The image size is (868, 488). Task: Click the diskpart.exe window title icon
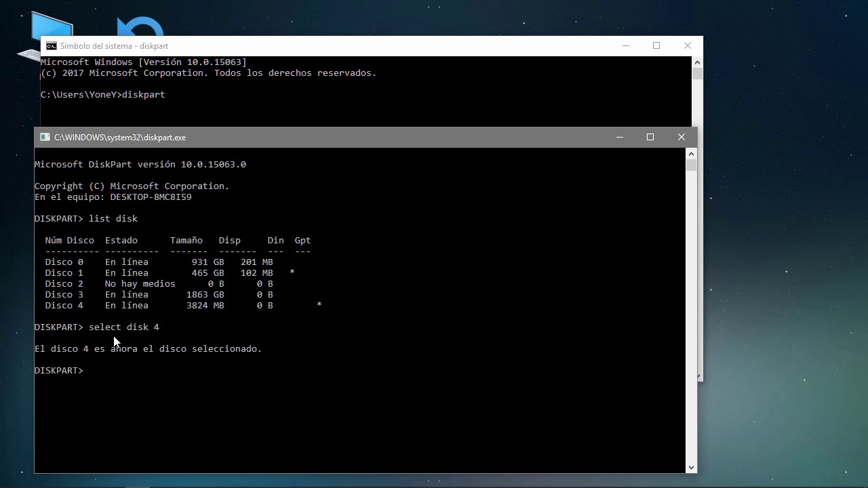pos(45,137)
